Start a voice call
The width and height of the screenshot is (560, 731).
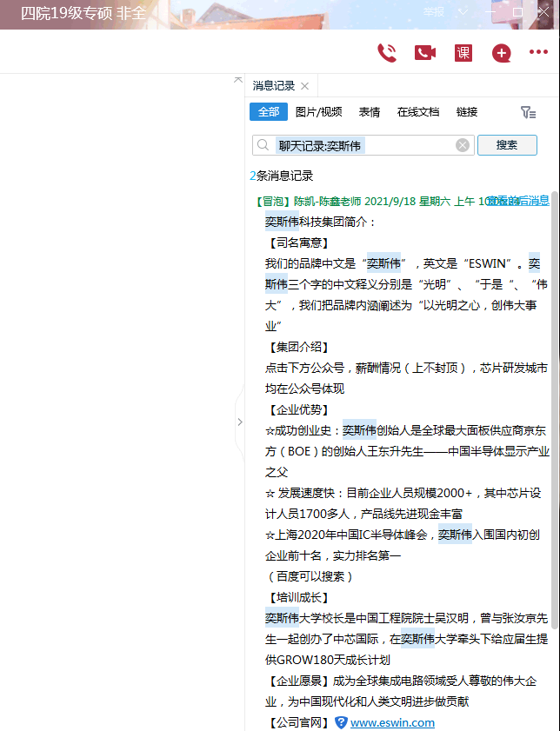387,53
